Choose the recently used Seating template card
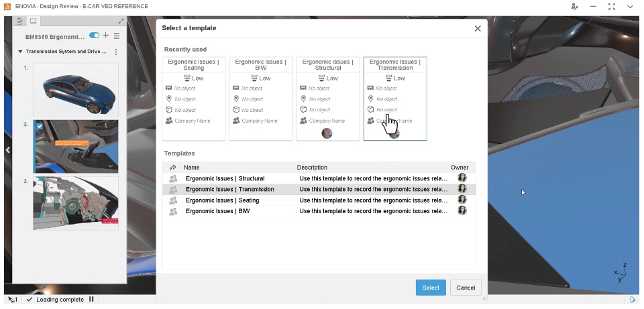The width and height of the screenshot is (644, 309). (x=193, y=99)
